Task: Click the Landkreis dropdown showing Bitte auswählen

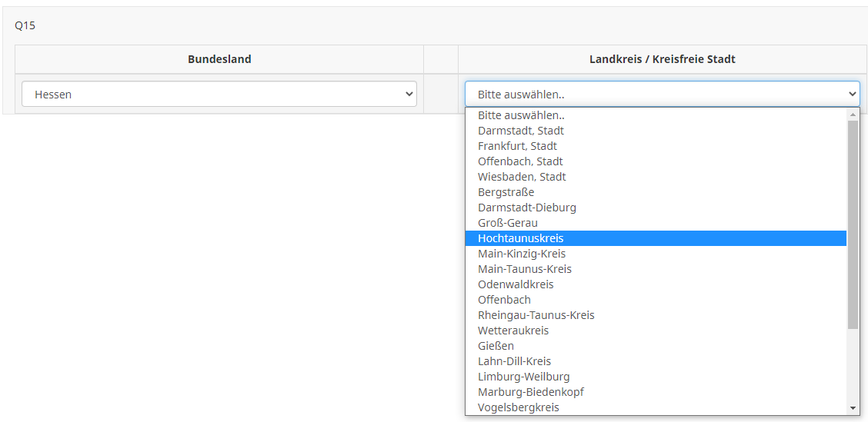Action: pos(662,95)
